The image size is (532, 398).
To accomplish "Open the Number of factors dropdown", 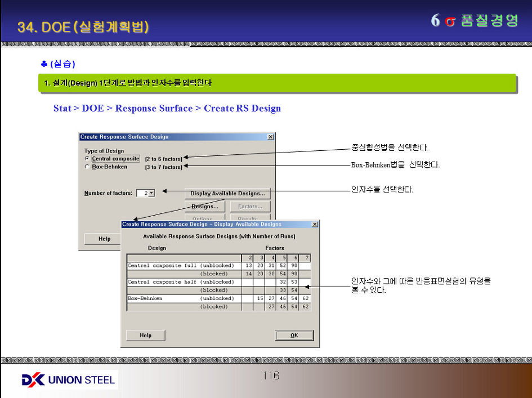I will tap(151, 193).
